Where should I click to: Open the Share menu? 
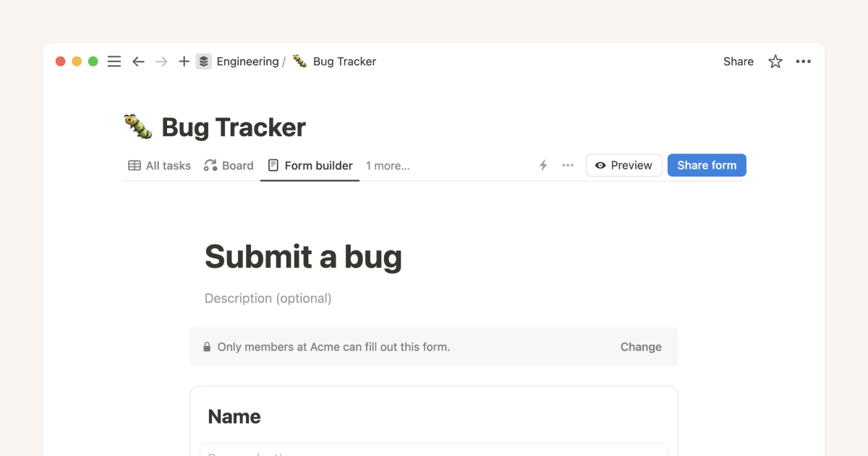pyautogui.click(x=738, y=62)
